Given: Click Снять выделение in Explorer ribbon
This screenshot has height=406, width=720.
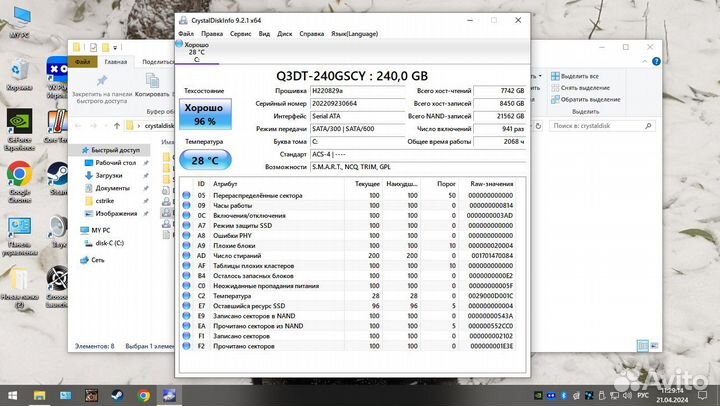Looking at the screenshot, I should pyautogui.click(x=580, y=88).
